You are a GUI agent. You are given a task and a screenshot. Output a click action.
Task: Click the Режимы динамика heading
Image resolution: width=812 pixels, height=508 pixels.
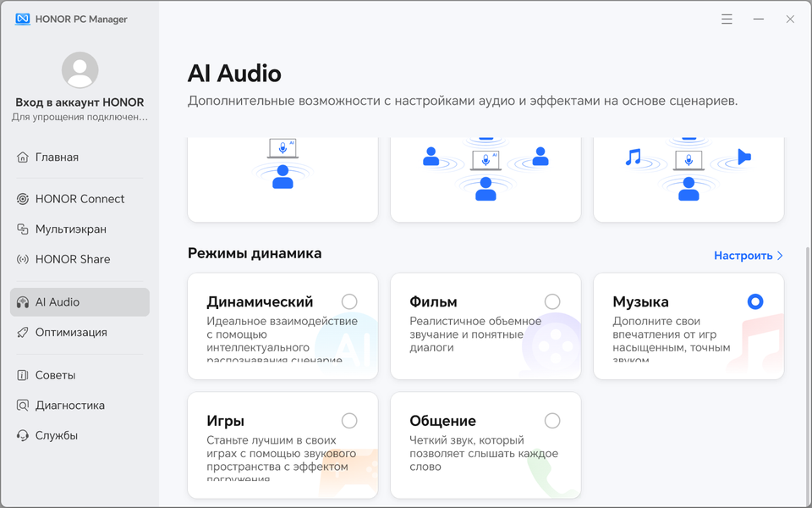[255, 253]
